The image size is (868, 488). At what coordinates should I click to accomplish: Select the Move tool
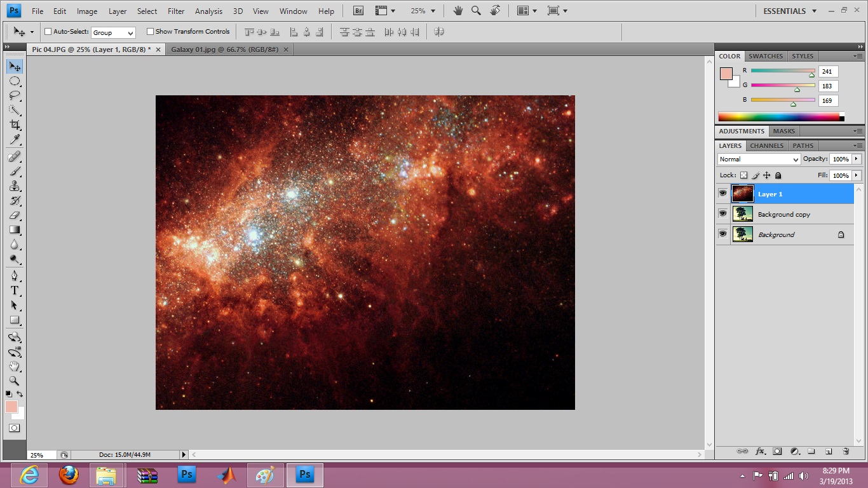tap(15, 67)
